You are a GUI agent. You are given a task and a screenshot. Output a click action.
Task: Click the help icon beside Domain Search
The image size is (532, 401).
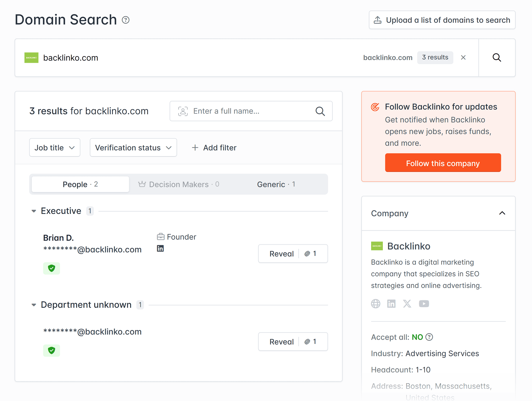126,20
